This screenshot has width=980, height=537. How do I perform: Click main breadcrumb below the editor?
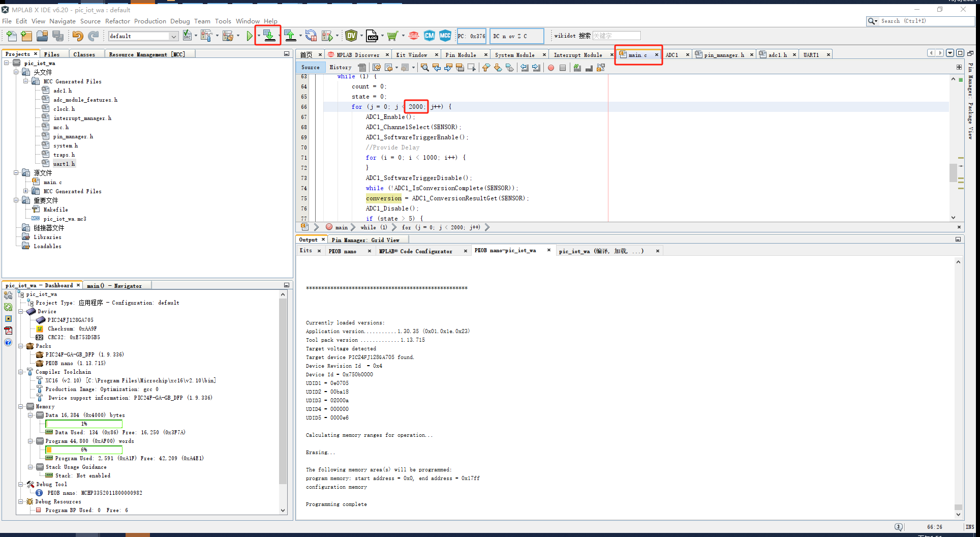[341, 227]
